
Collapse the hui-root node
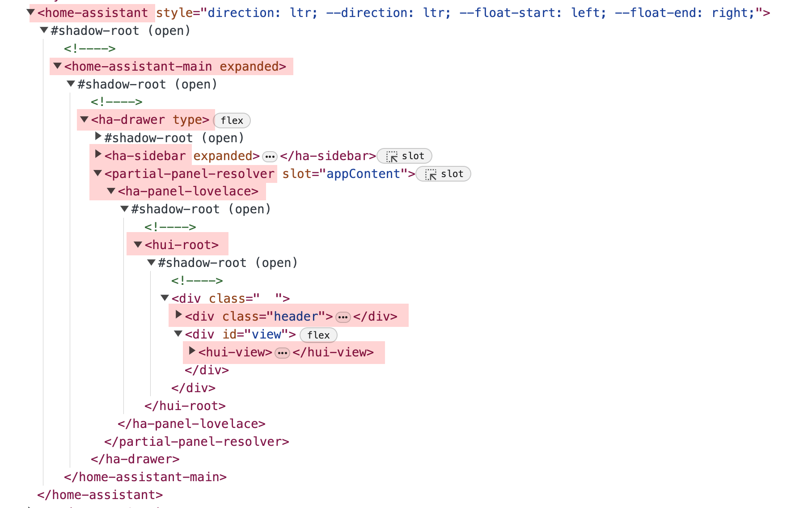(x=138, y=245)
